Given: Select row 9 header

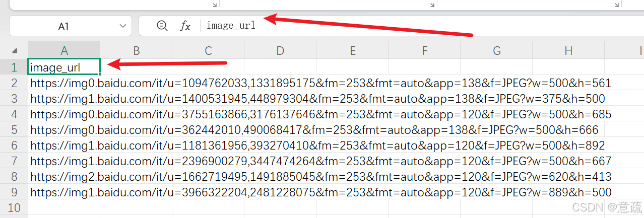Looking at the screenshot, I should (14, 192).
